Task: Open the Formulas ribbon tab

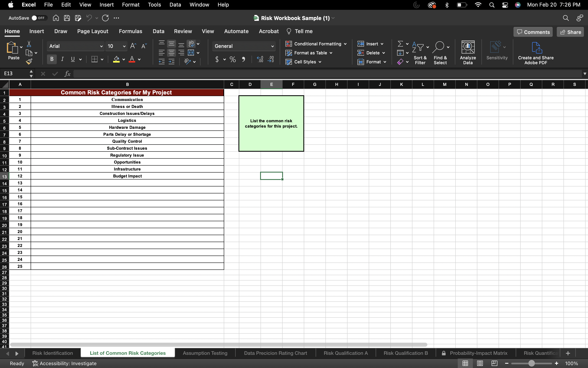Action: [x=130, y=31]
